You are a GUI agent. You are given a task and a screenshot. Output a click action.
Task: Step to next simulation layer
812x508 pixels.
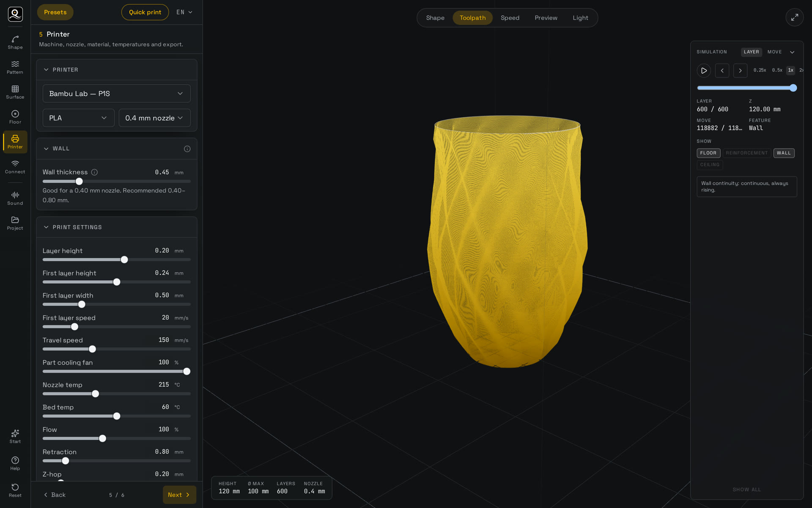[740, 71]
